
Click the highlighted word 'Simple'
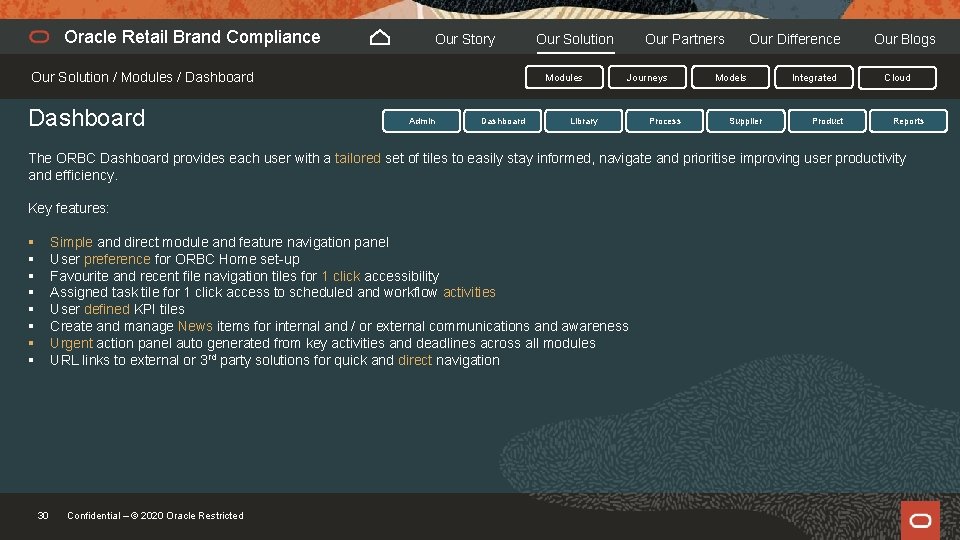pyautogui.click(x=71, y=242)
